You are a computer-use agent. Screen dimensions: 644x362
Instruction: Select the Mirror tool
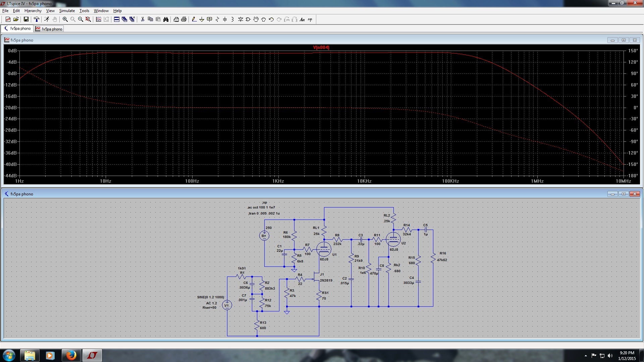click(x=294, y=19)
